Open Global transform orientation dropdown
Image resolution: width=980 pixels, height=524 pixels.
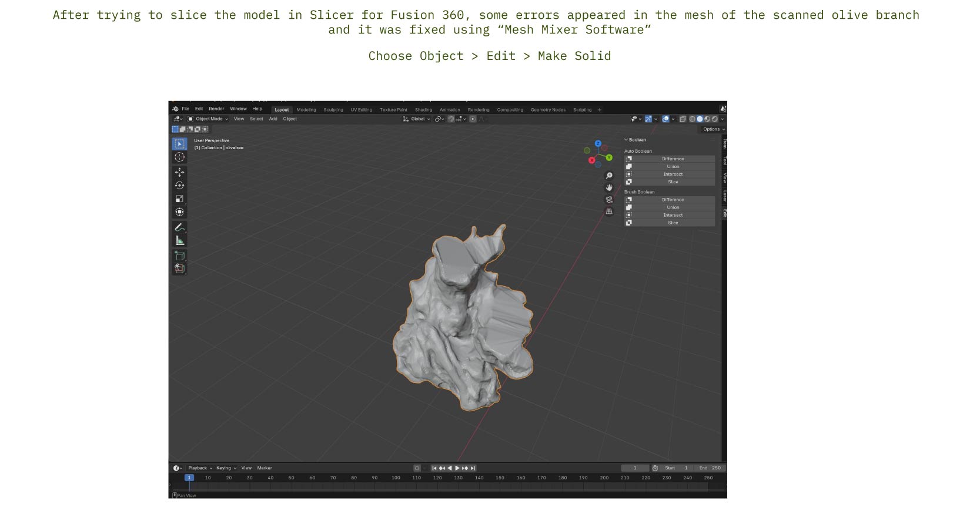pyautogui.click(x=417, y=119)
